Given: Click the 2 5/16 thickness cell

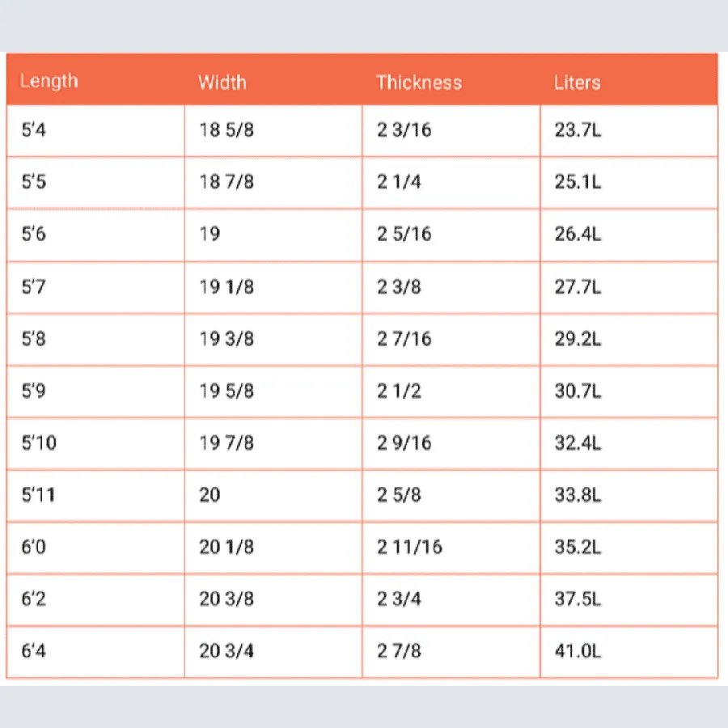Looking at the screenshot, I should pyautogui.click(x=451, y=235).
